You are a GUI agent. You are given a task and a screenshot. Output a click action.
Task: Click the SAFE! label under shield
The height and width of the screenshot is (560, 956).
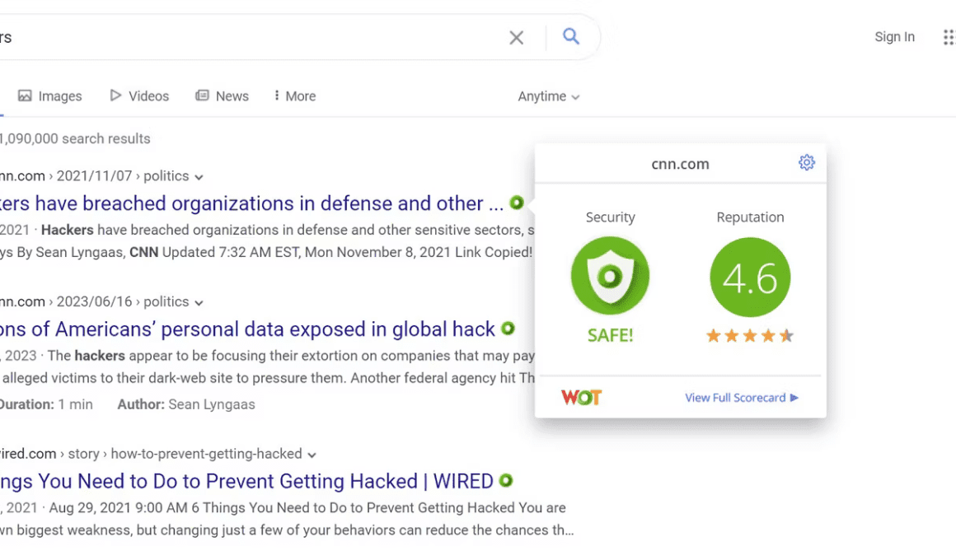pos(611,335)
